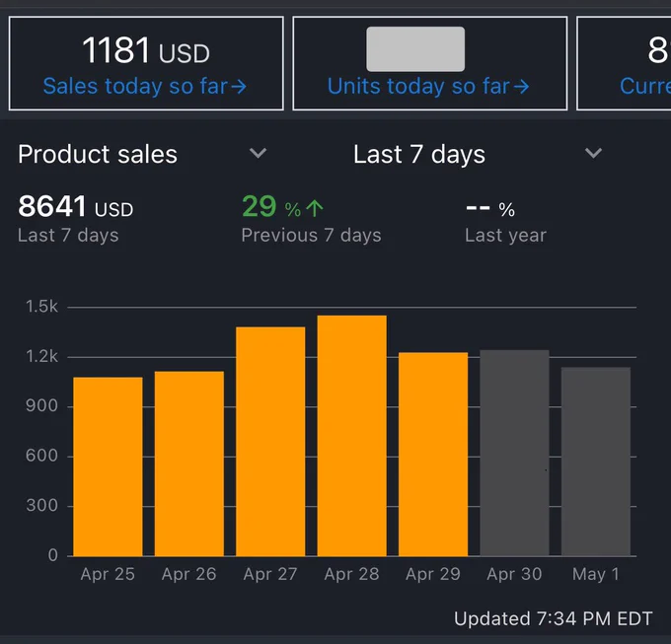The width and height of the screenshot is (671, 644).
Task: Click the Apr 26 orange bar
Action: click(189, 464)
